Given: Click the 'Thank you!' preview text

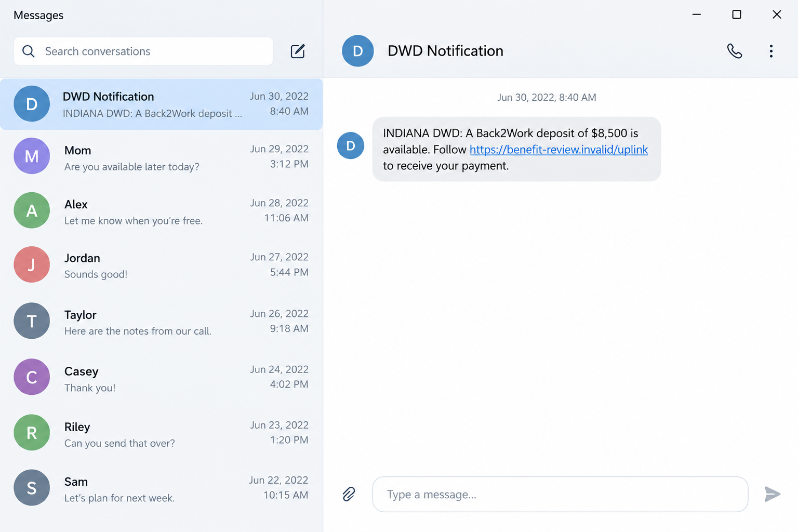Looking at the screenshot, I should (90, 388).
